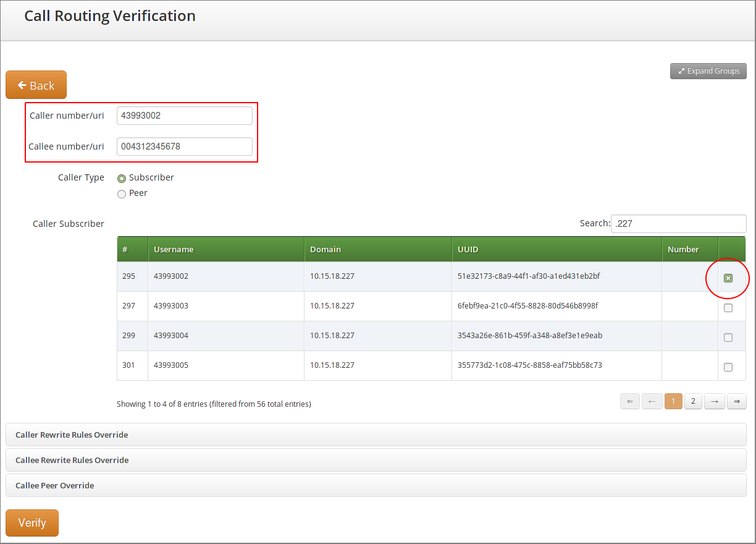Viewport: 756px width, 544px height.
Task: Check the checkbox for subscriber 43993005
Action: 728,367
